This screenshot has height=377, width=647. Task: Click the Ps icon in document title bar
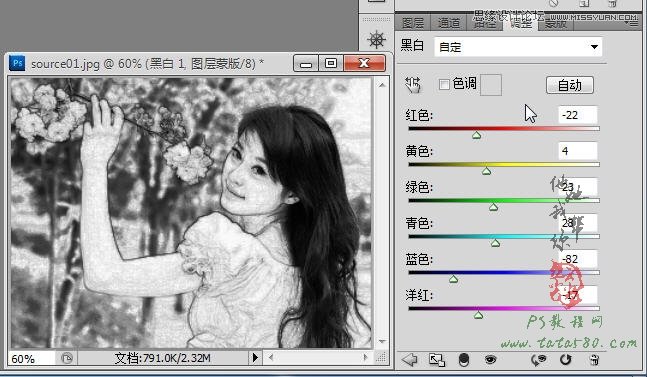(17, 64)
